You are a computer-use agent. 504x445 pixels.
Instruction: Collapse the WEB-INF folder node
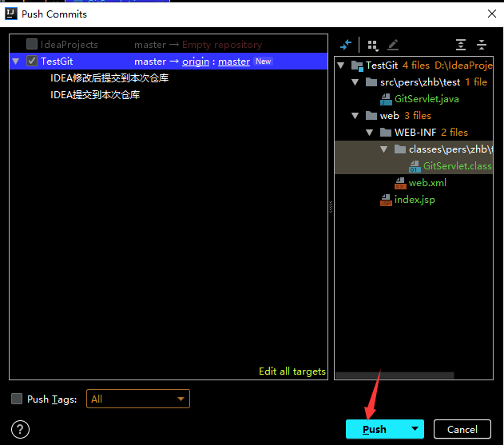tap(369, 133)
